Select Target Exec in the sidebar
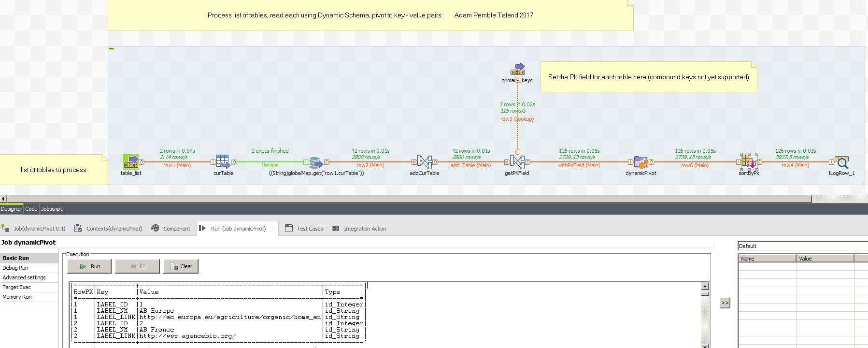Image resolution: width=868 pixels, height=348 pixels. (29, 287)
